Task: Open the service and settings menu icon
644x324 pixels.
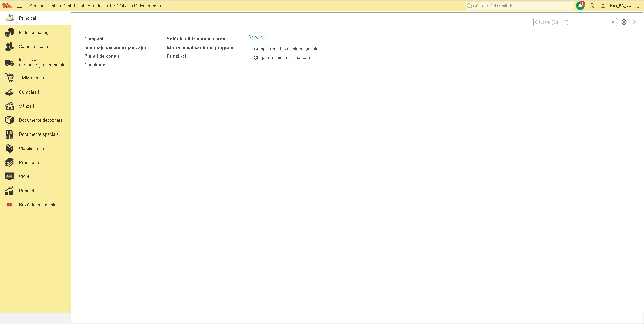Action: (x=638, y=6)
